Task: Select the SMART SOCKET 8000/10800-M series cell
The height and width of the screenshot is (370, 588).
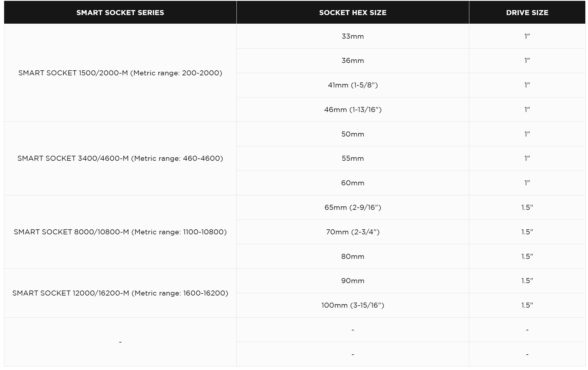Action: point(120,232)
